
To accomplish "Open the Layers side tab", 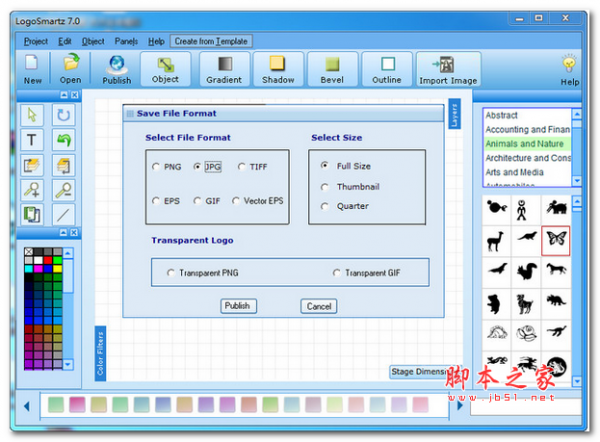I will (x=454, y=114).
